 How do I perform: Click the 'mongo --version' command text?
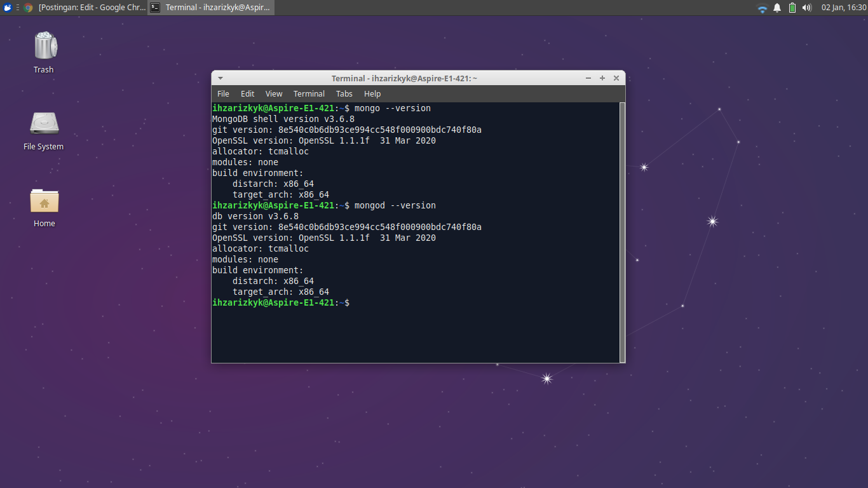[393, 108]
